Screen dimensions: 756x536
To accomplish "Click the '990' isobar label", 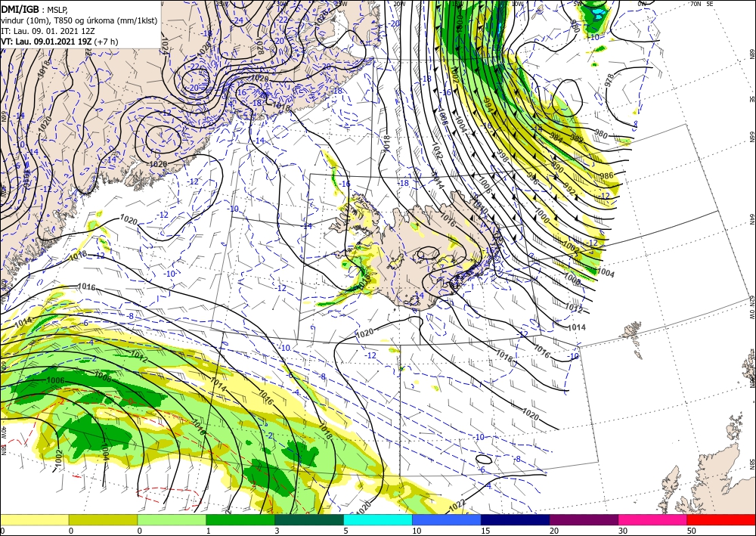I will coord(557,167).
